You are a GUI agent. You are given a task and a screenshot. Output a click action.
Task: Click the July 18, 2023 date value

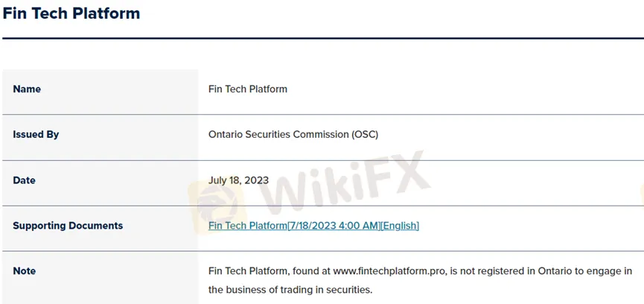[238, 180]
